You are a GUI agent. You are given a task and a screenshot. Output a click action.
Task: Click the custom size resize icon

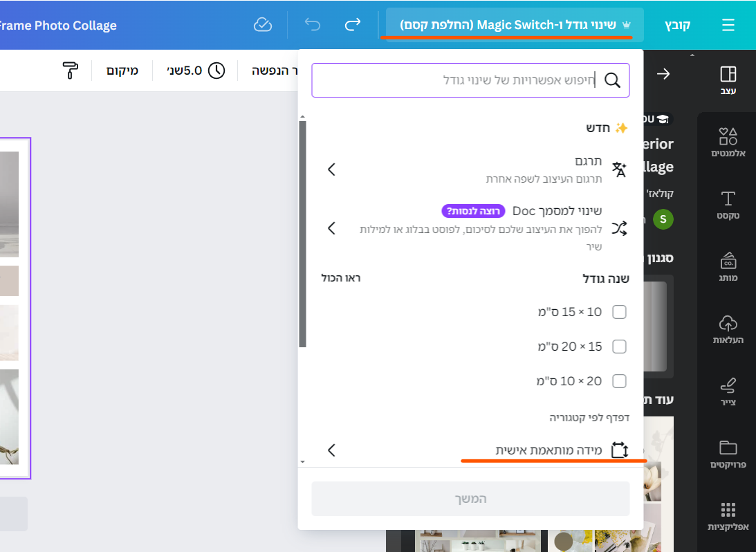(x=620, y=450)
